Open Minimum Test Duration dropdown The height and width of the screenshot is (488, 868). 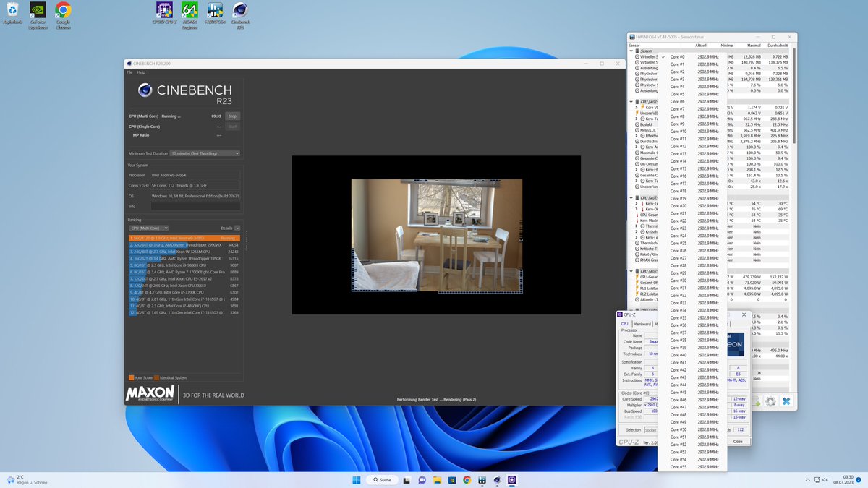coord(205,153)
